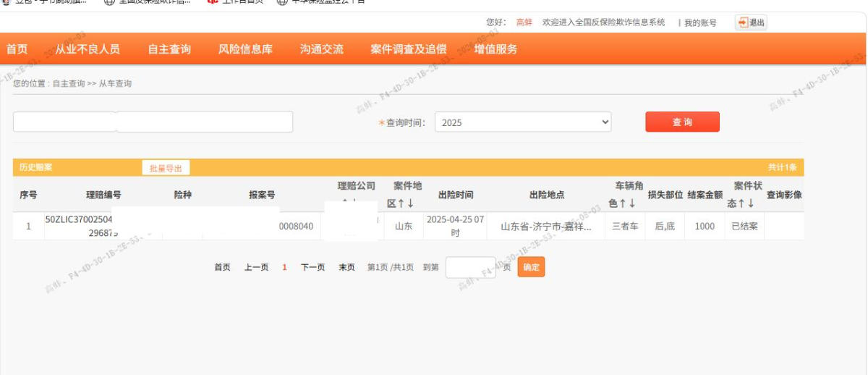
Task: Click the 下一页 next page link
Action: pos(312,267)
